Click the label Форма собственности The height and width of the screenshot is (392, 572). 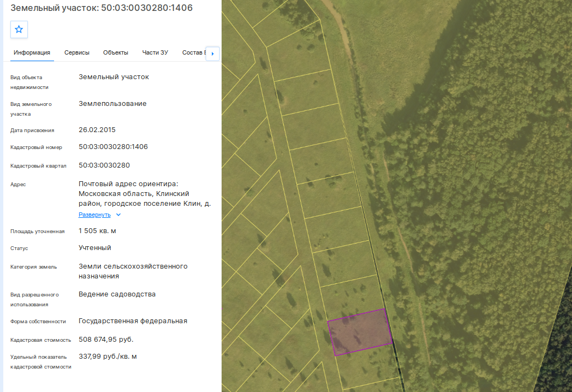point(38,322)
